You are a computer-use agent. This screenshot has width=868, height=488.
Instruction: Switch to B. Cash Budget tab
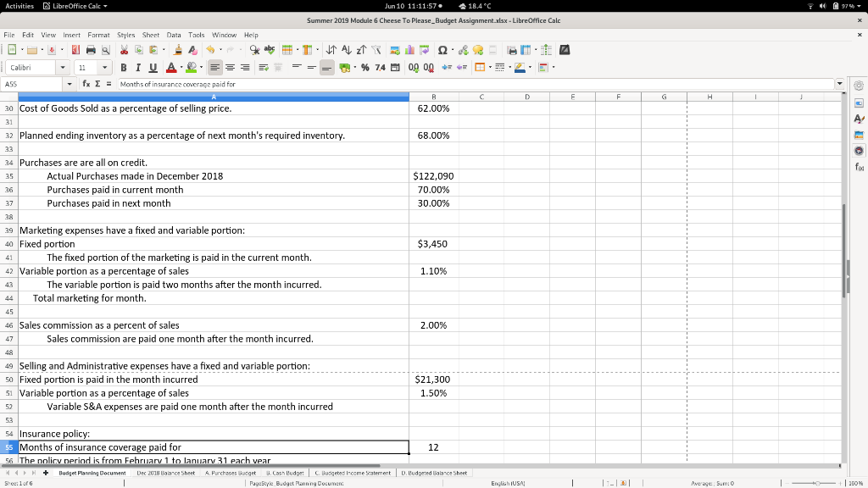pos(285,473)
